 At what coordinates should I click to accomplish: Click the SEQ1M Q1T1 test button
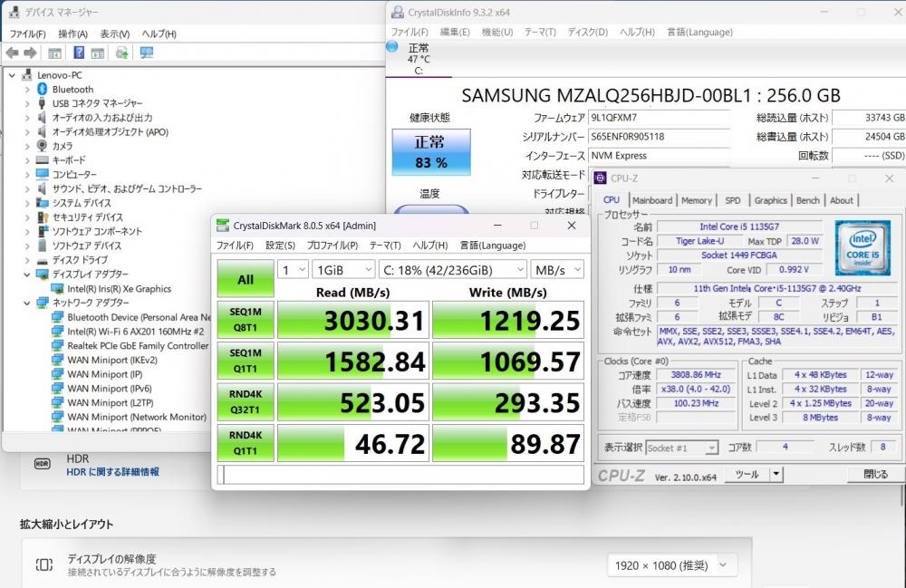pyautogui.click(x=246, y=361)
